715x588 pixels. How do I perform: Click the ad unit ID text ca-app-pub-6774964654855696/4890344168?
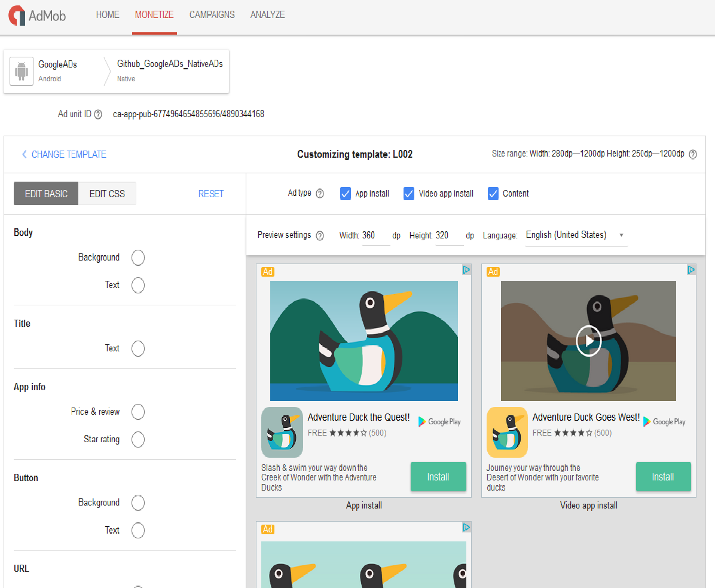[188, 114]
